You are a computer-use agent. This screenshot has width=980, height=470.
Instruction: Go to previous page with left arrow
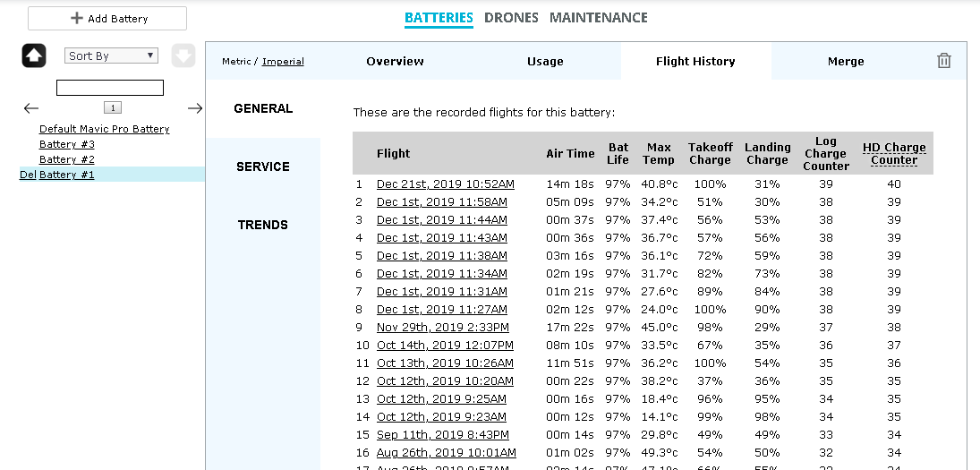pyautogui.click(x=31, y=108)
